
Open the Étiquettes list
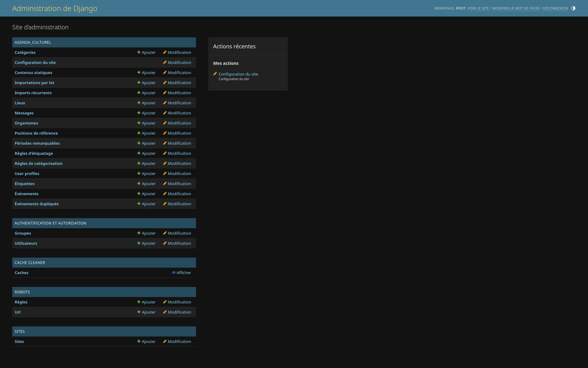click(x=24, y=184)
